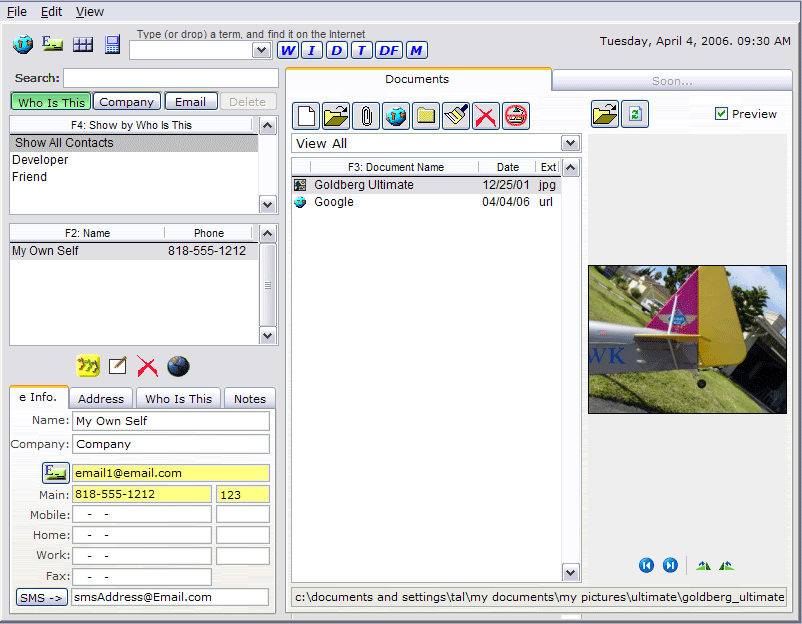Image resolution: width=802 pixels, height=624 pixels.
Task: Click the Soon... tab
Action: pos(672,81)
